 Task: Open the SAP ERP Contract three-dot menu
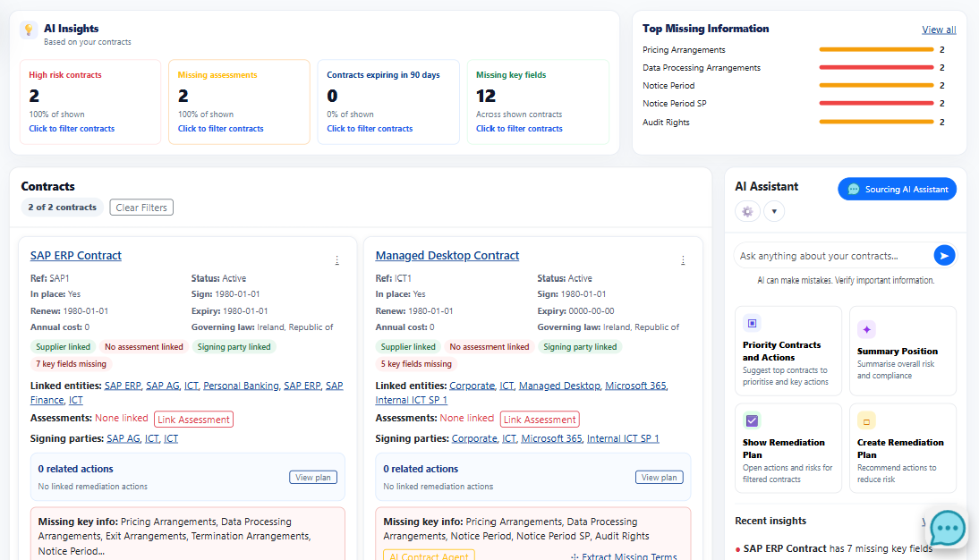tap(337, 260)
